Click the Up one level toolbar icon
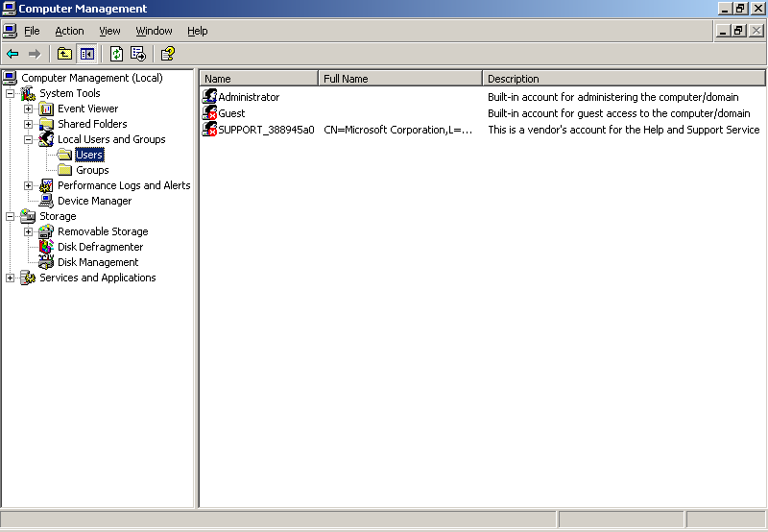Viewport: 768px width, 532px height. coord(64,54)
